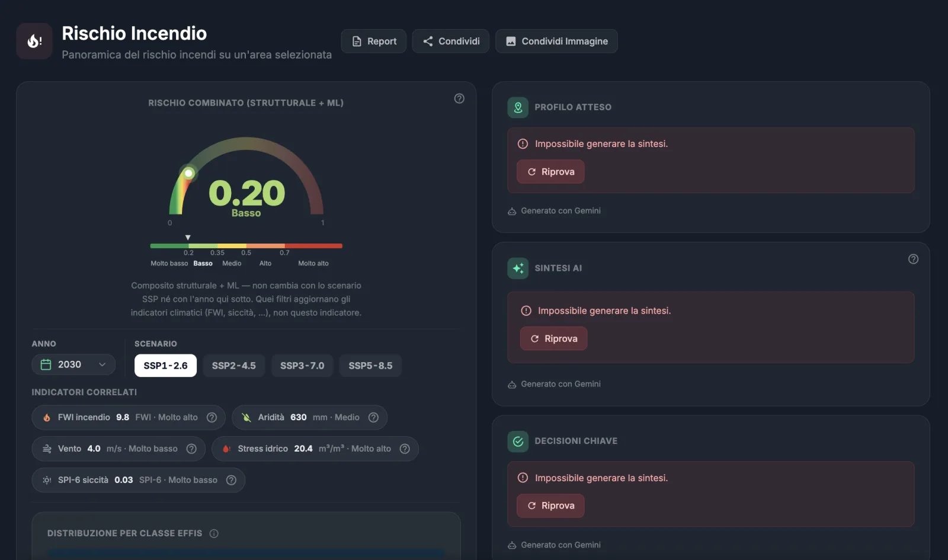Select the SSP1-2.6 scenario

165,366
